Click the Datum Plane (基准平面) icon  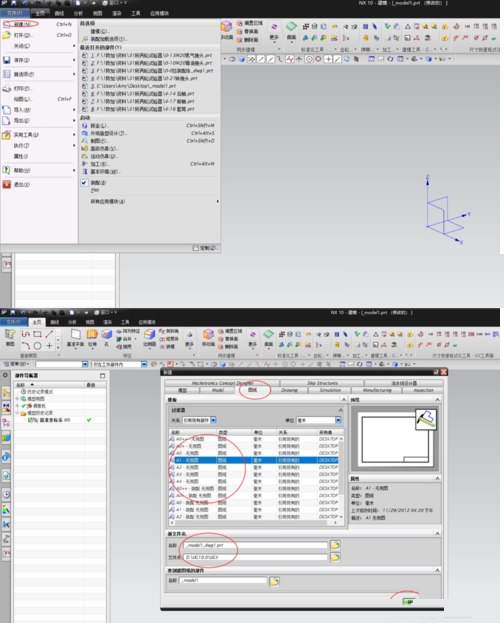point(76,335)
